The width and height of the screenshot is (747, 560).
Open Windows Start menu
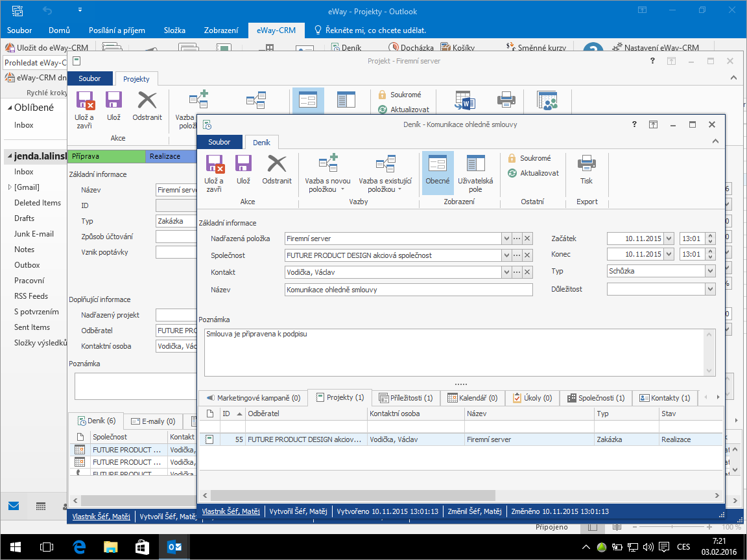click(16, 546)
